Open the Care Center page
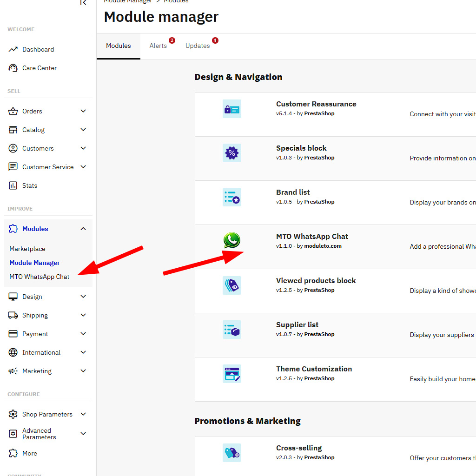Screen dimensions: 476x476 click(39, 68)
